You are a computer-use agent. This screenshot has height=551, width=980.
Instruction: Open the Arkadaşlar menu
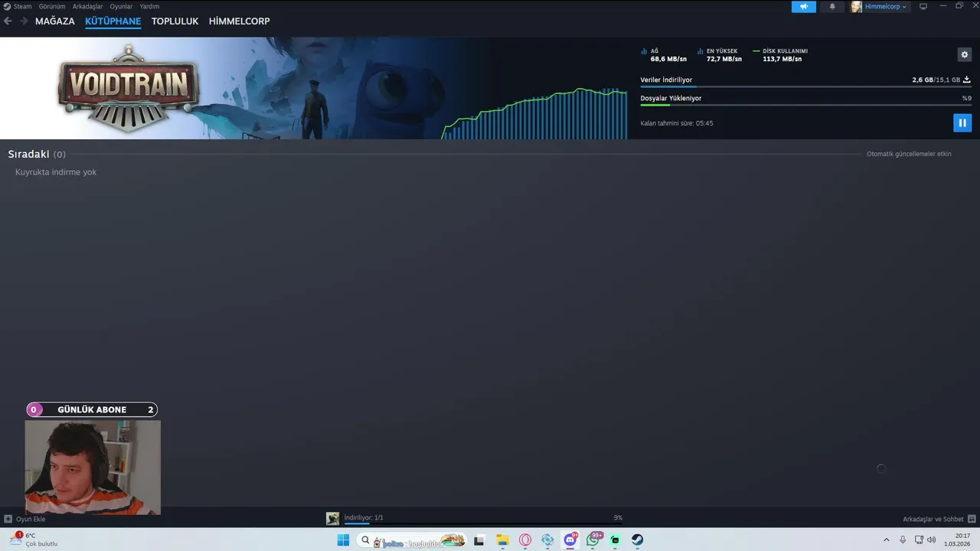click(87, 6)
